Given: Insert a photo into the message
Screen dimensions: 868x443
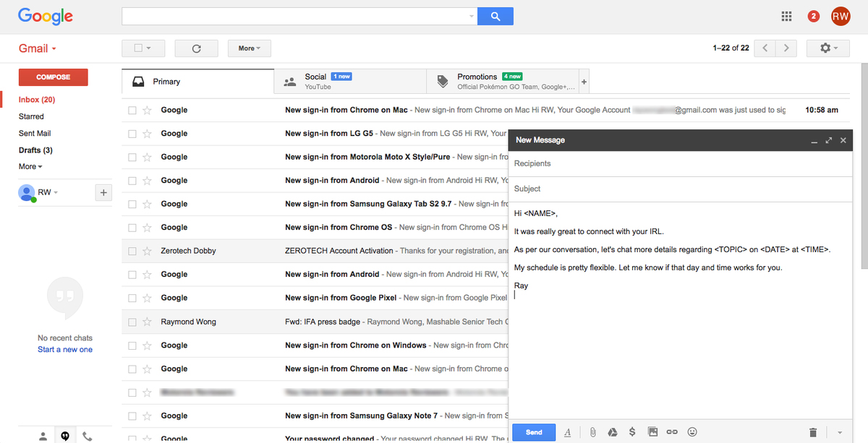Looking at the screenshot, I should click(x=652, y=432).
